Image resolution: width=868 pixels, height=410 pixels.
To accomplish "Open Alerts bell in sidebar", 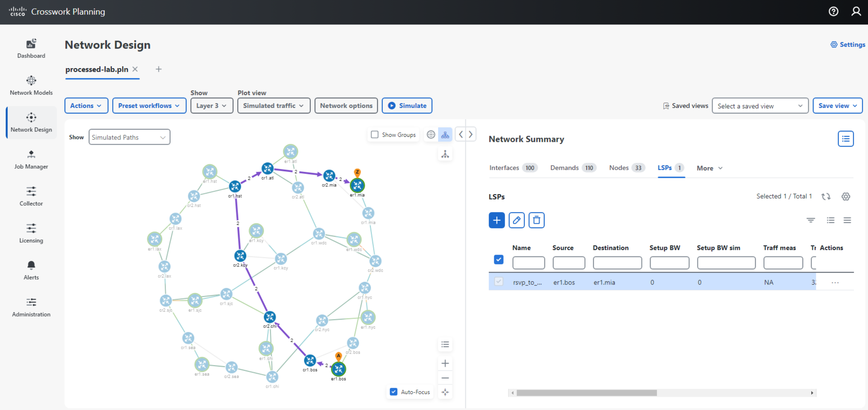I will 31,270.
